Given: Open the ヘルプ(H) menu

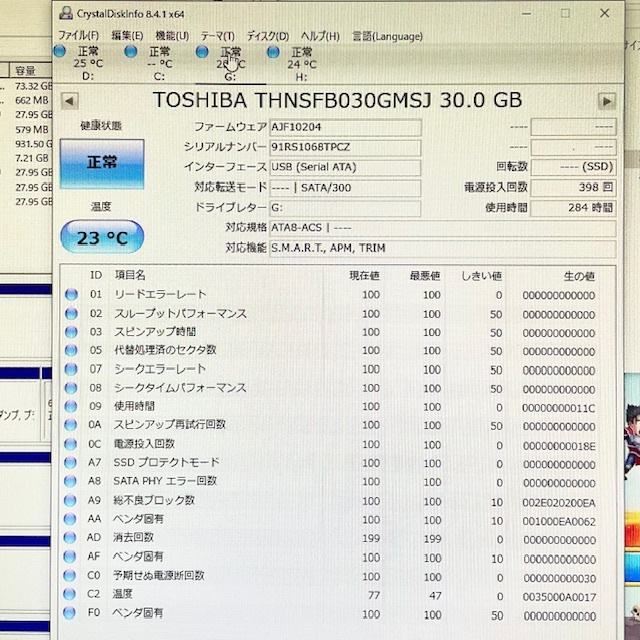Looking at the screenshot, I should click(x=320, y=36).
